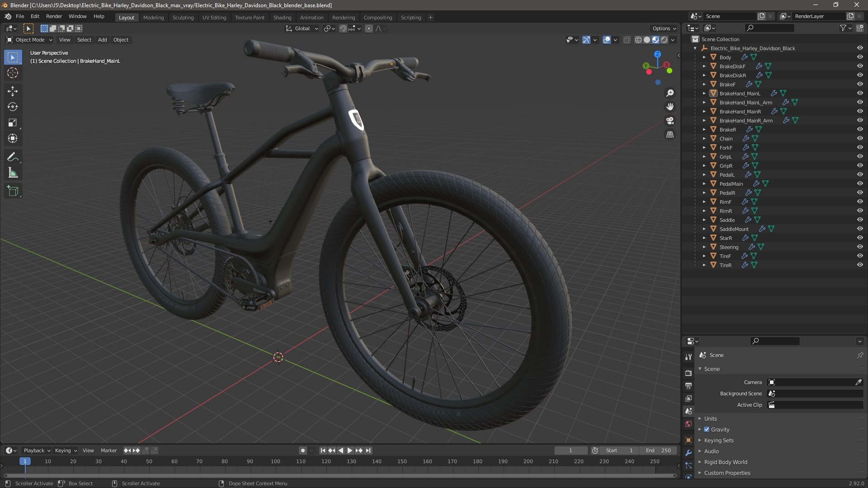Select the Add Cube tool
868x488 pixels.
(x=13, y=191)
